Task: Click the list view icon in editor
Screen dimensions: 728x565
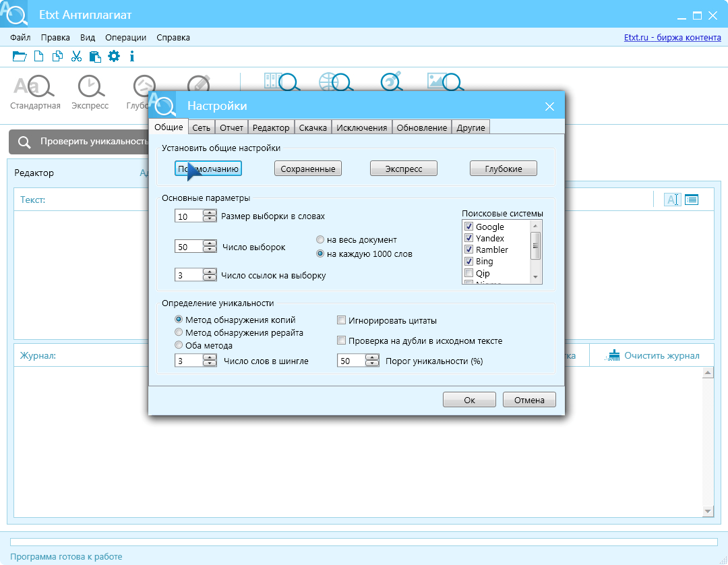Action: 692,200
